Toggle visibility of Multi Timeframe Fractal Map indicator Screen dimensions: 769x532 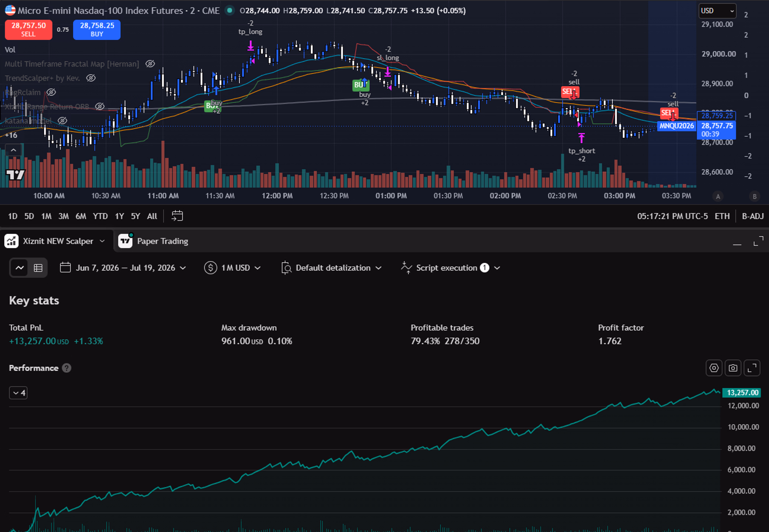[150, 64]
